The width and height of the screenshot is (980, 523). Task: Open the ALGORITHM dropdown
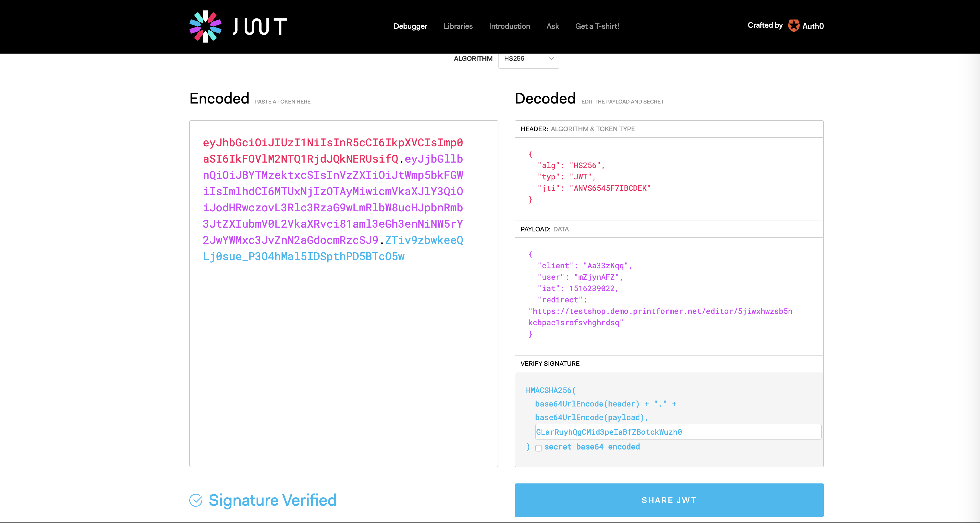[x=528, y=59]
